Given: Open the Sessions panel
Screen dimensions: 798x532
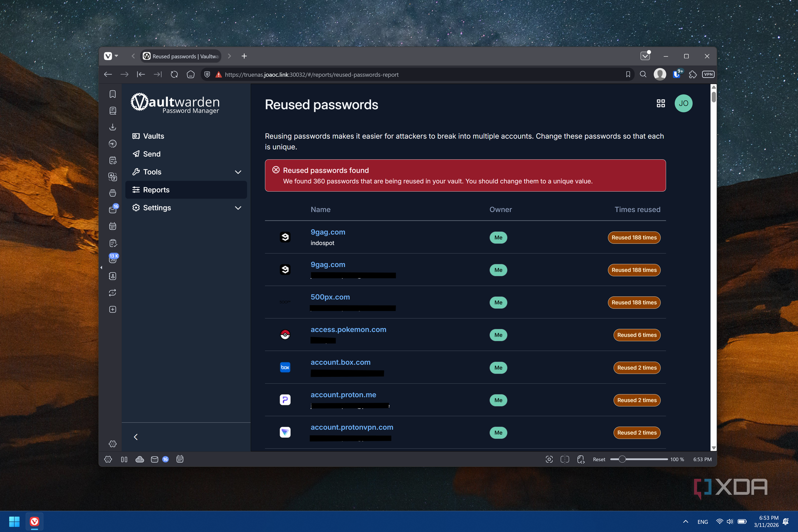Looking at the screenshot, I should point(113,293).
